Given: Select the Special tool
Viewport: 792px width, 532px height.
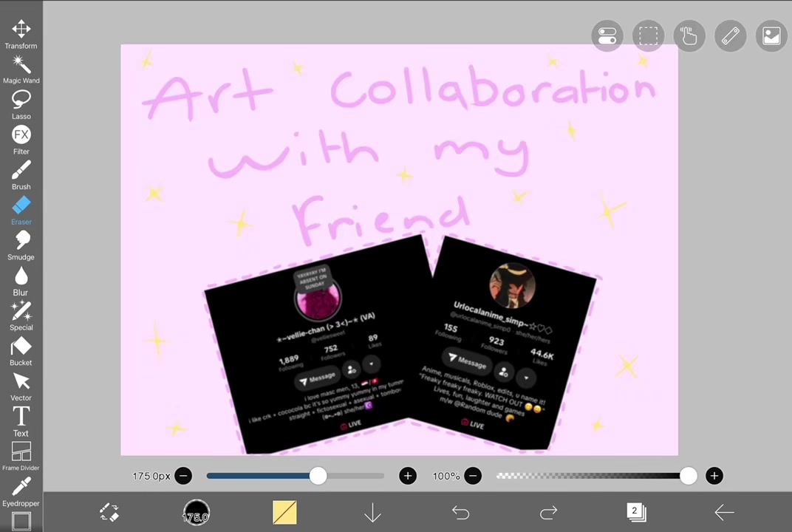Looking at the screenshot, I should click(x=21, y=316).
